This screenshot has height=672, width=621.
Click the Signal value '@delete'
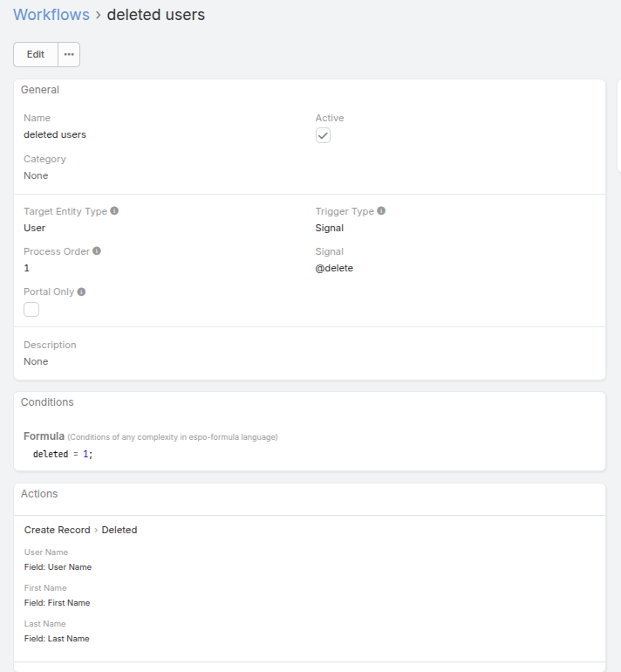click(x=334, y=268)
